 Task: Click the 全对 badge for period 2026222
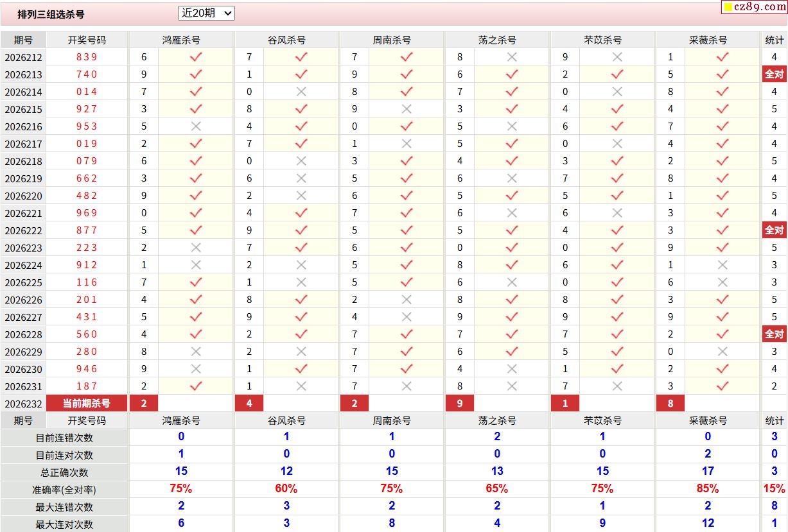click(x=774, y=230)
